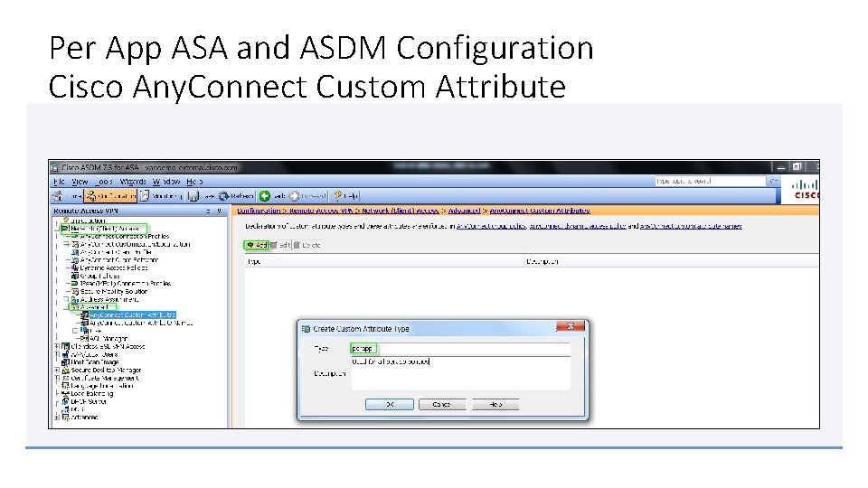
Task: Open the Window menu
Action: pos(166,182)
